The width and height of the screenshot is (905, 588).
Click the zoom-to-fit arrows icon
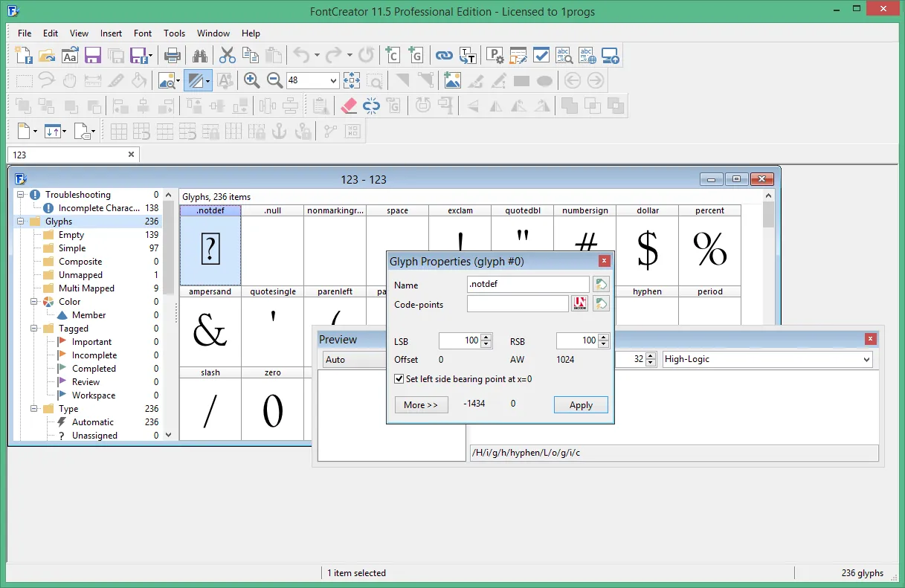tap(352, 80)
